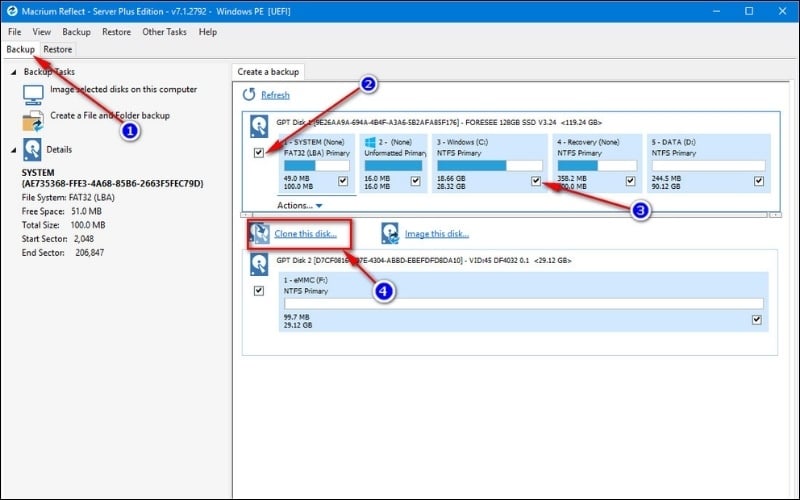Toggle the GPT Disk 1 checkbox

[x=260, y=153]
